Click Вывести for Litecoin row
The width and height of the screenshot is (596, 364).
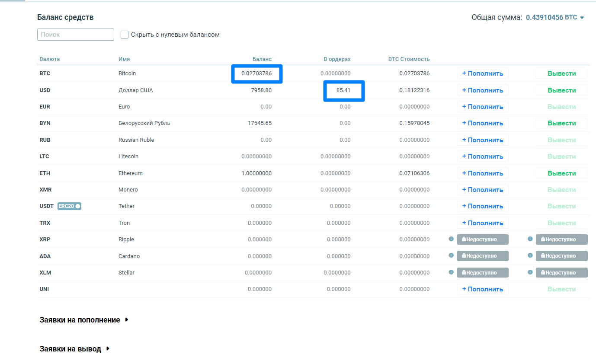pos(562,156)
